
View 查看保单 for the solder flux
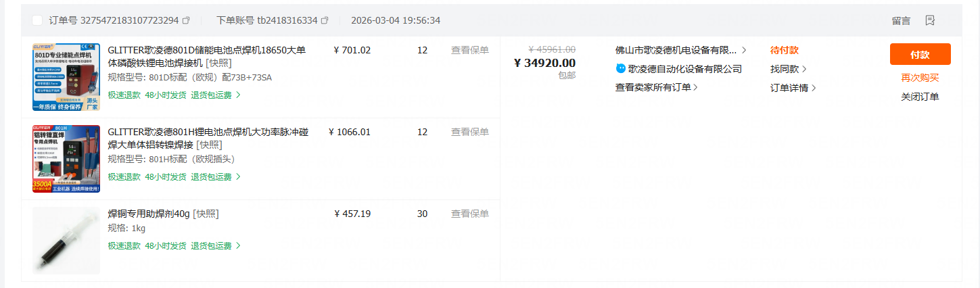point(469,214)
